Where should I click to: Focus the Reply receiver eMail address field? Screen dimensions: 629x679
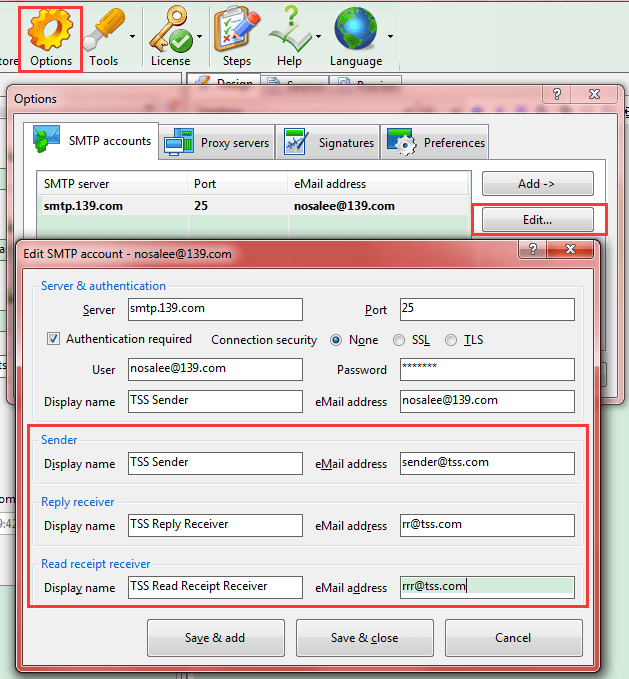pyautogui.click(x=487, y=525)
